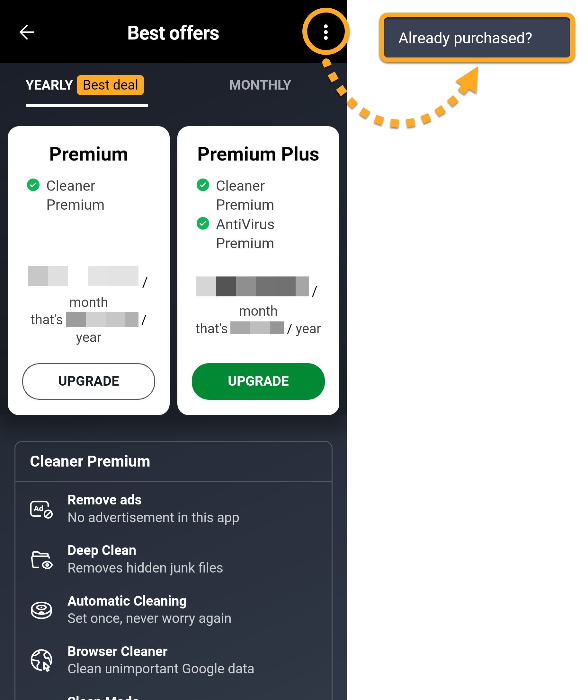Tap Upgrade on the Premium plan

pos(89,381)
